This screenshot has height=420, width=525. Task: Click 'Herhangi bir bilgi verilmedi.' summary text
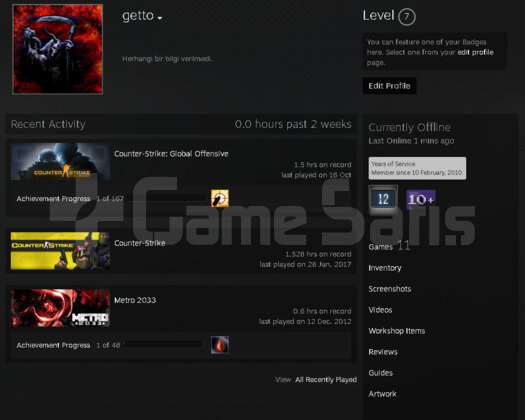pyautogui.click(x=167, y=59)
